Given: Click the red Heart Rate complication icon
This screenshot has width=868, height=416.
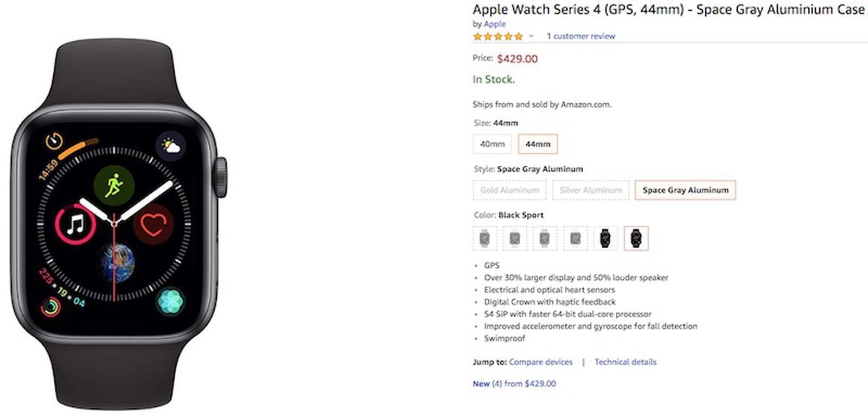Looking at the screenshot, I should [x=154, y=225].
